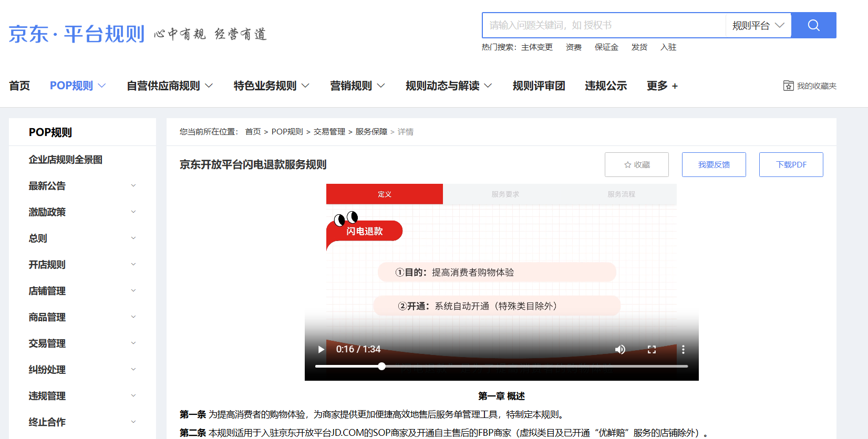
Task: Search hot keyword 主体变更
Action: pyautogui.click(x=537, y=47)
